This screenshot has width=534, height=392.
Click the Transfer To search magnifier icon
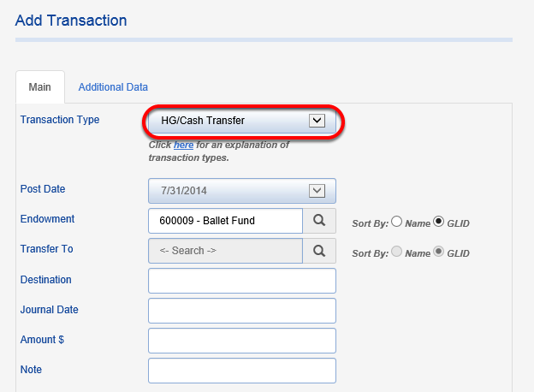[x=319, y=251]
